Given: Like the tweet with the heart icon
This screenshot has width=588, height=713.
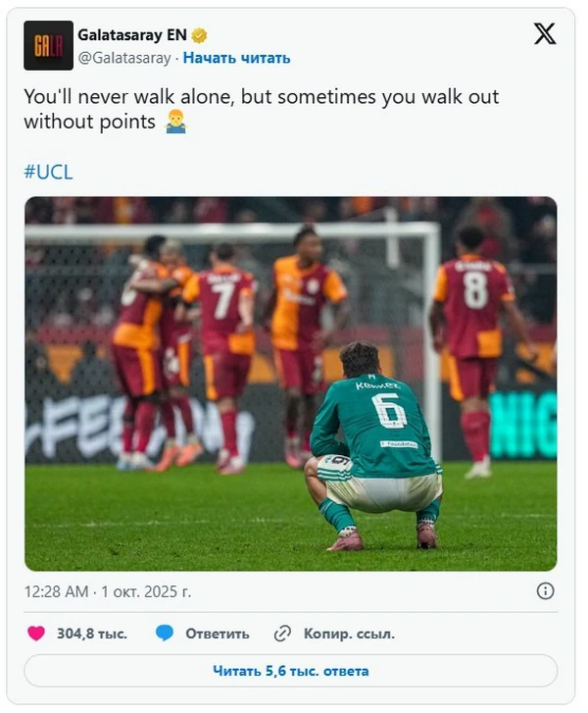Looking at the screenshot, I should (x=36, y=634).
